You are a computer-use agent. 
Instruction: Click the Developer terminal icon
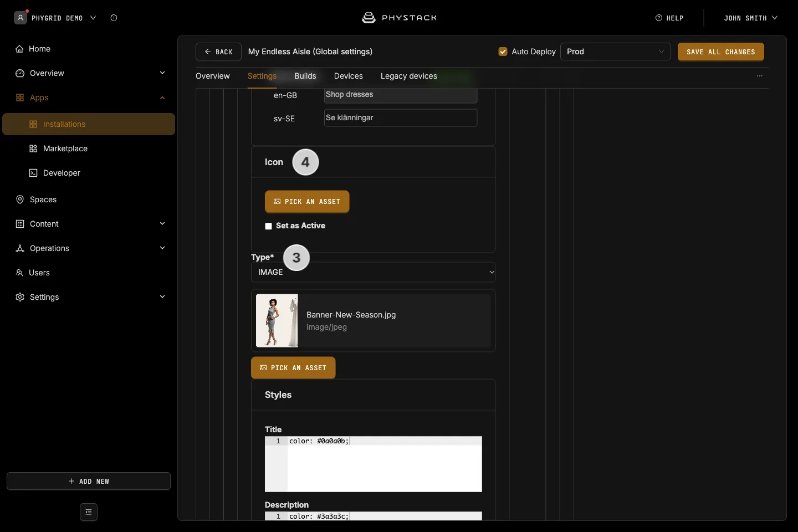[x=33, y=173]
